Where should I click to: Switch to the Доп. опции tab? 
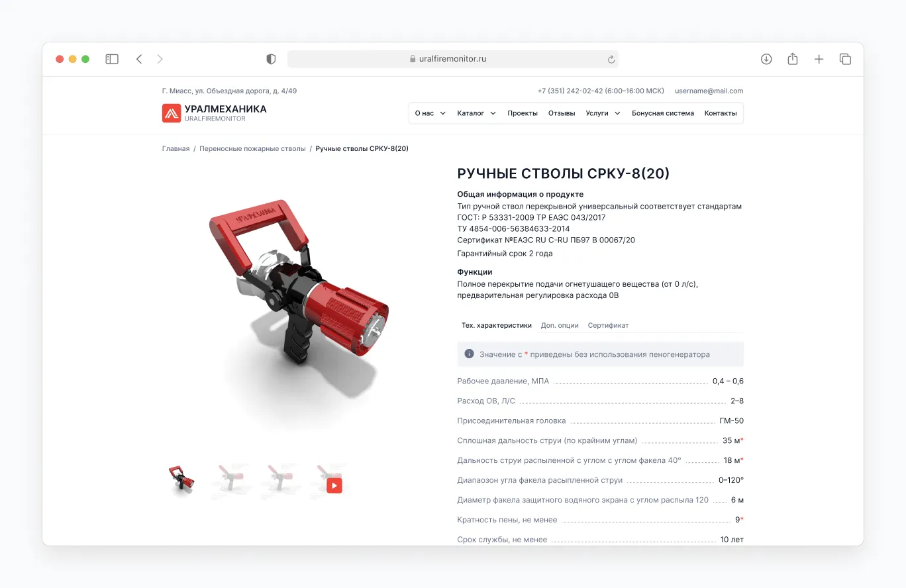point(560,325)
